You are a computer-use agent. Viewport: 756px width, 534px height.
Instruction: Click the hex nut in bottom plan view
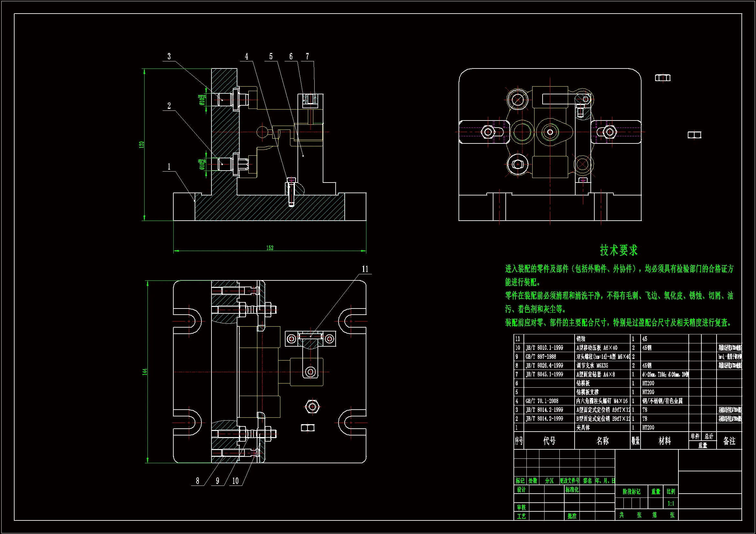[312, 407]
